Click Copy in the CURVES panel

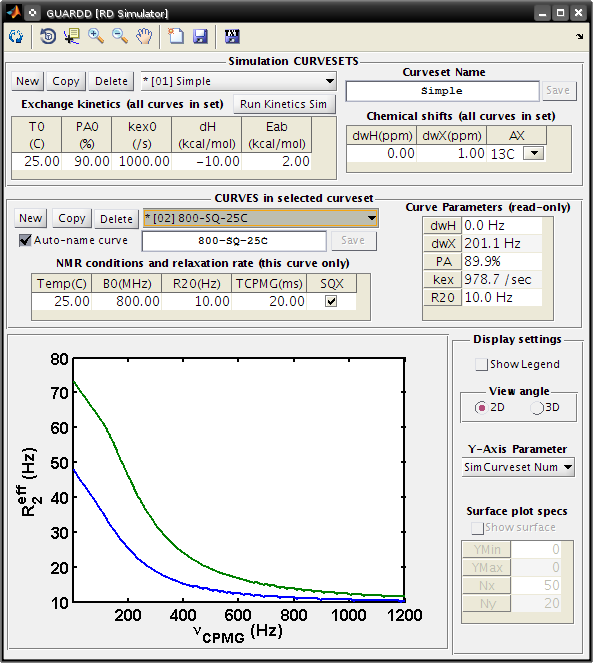coord(71,218)
